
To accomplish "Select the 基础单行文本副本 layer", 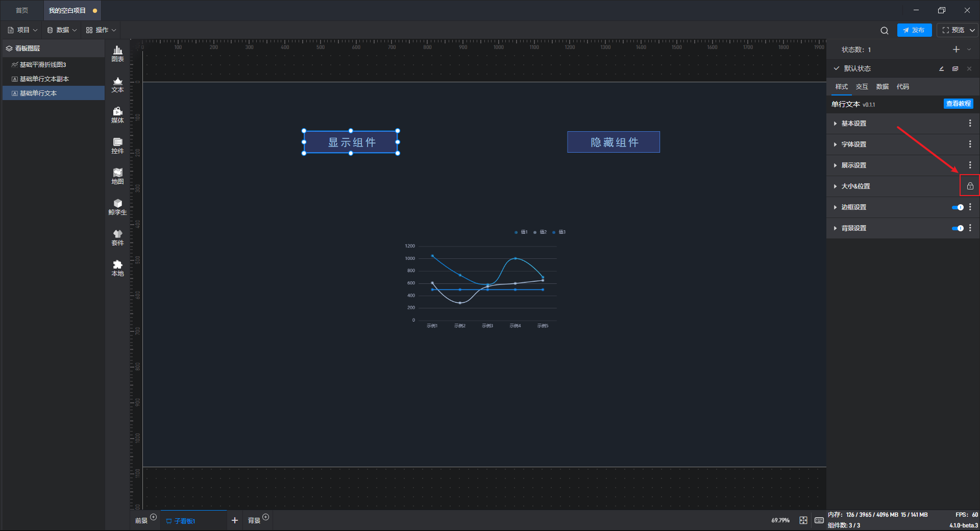I will pyautogui.click(x=54, y=79).
